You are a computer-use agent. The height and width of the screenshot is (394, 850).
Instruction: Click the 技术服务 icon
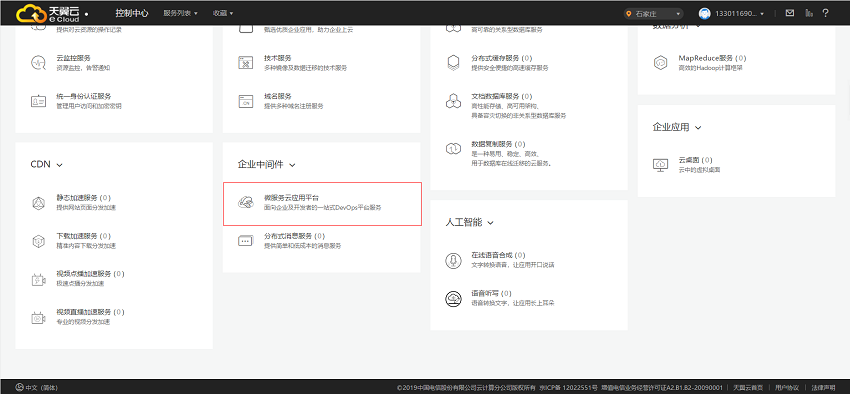(x=246, y=62)
